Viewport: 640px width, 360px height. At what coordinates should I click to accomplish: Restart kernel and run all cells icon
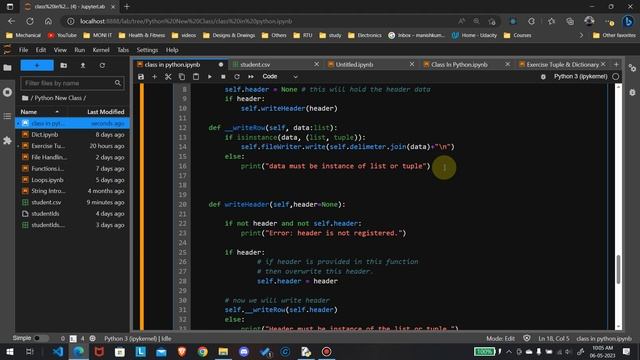click(x=251, y=77)
